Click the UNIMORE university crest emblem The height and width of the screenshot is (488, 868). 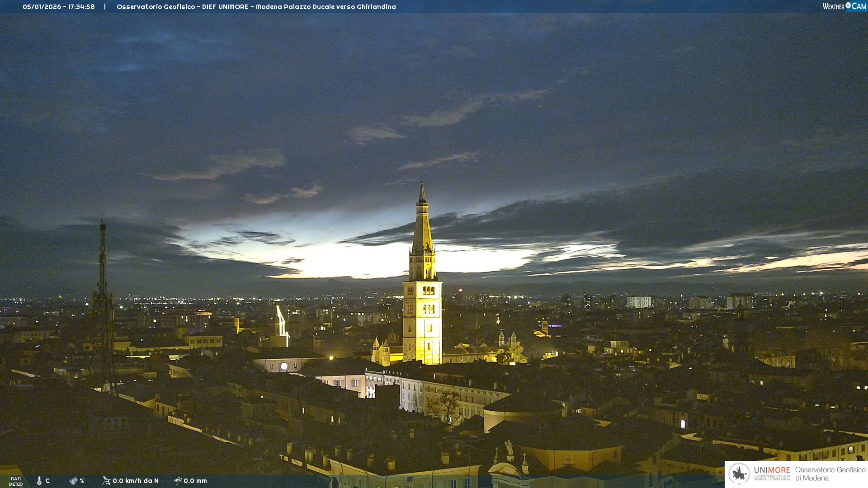pyautogui.click(x=739, y=474)
